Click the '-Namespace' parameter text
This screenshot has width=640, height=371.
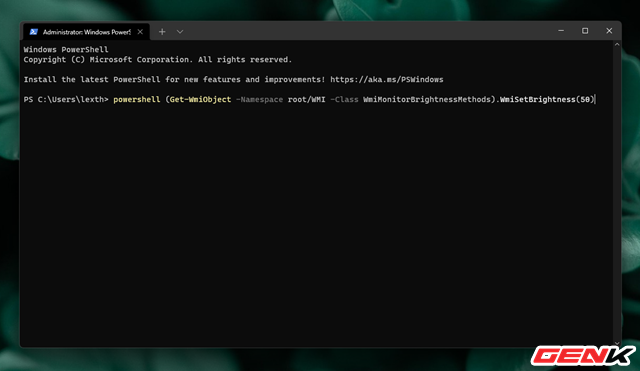(259, 100)
